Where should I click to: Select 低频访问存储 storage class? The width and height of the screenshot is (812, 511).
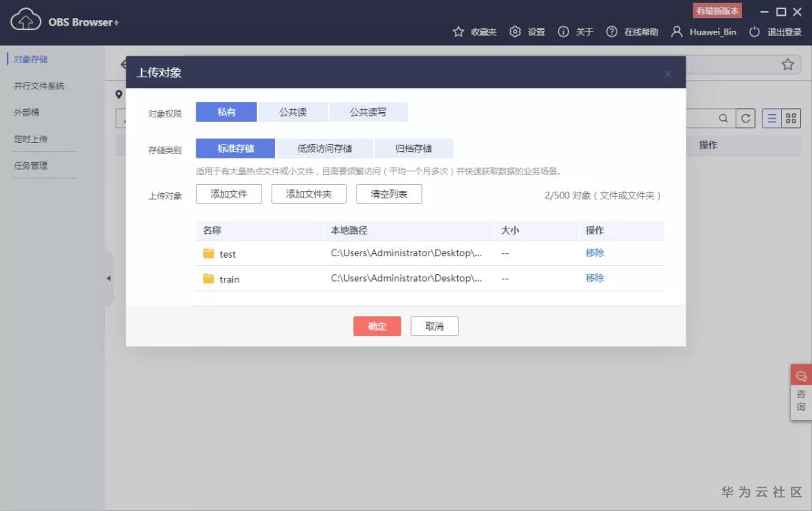[325, 149]
